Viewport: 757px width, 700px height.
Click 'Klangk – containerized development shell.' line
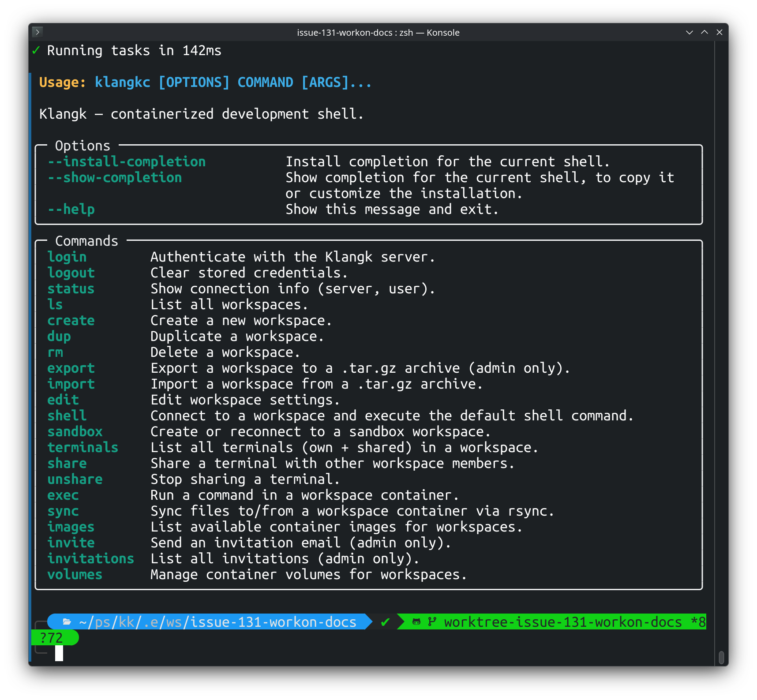[202, 114]
